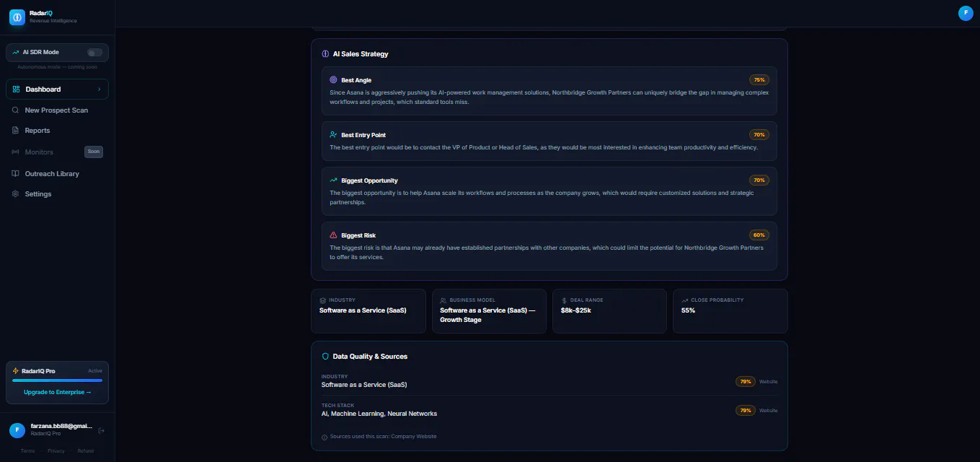Click the Business Model people icon

click(x=443, y=300)
